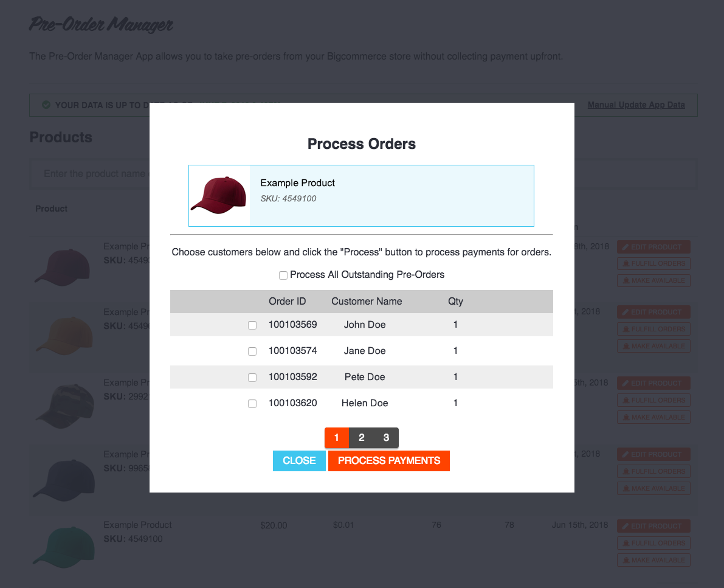The image size is (724, 588).
Task: Click the Close button in dialog
Action: click(x=299, y=460)
